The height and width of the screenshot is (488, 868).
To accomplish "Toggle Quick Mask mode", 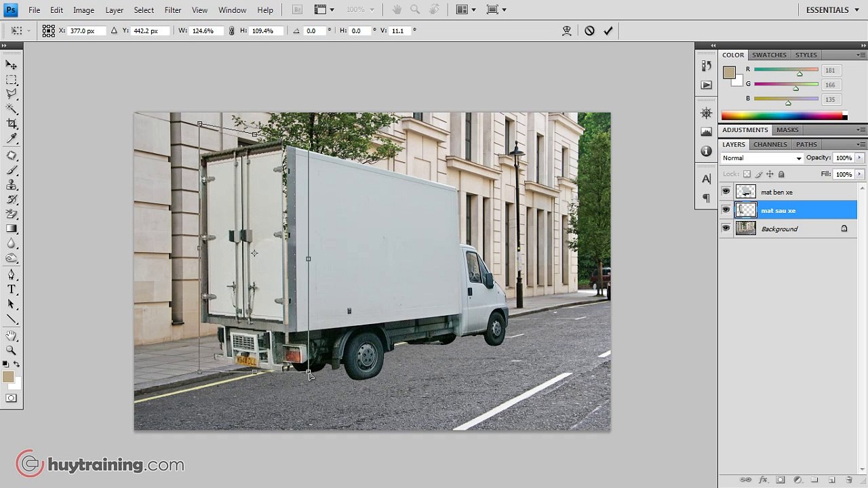I will pos(12,399).
